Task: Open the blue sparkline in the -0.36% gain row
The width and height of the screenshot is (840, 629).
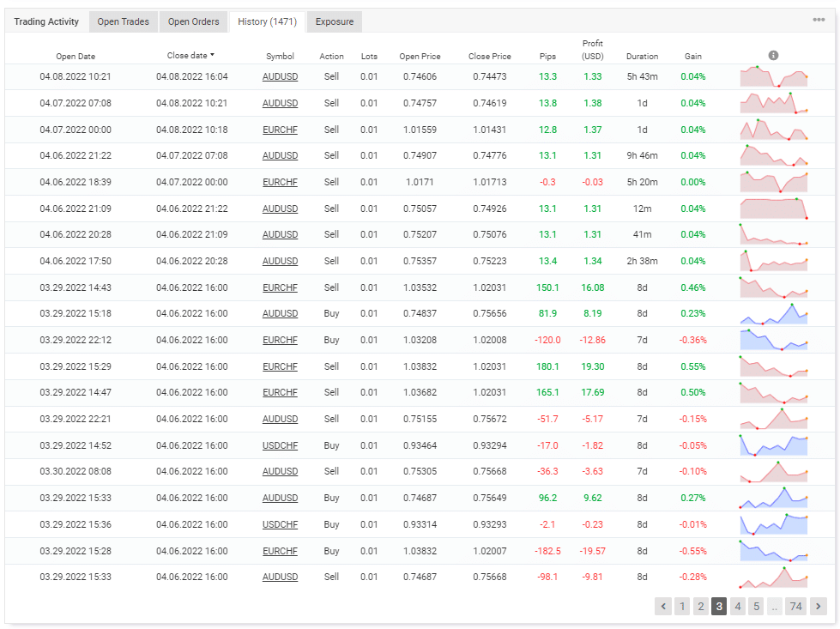Action: 774,340
